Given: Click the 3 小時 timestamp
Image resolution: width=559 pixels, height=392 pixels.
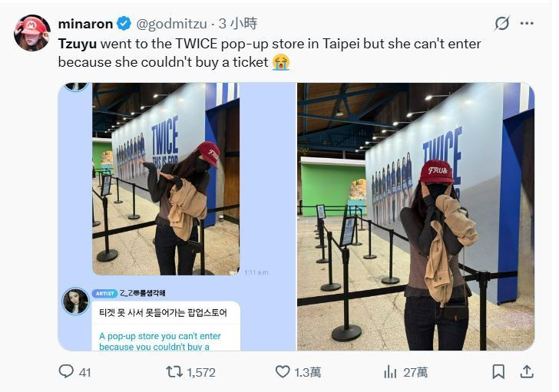Looking at the screenshot, I should (238, 24).
